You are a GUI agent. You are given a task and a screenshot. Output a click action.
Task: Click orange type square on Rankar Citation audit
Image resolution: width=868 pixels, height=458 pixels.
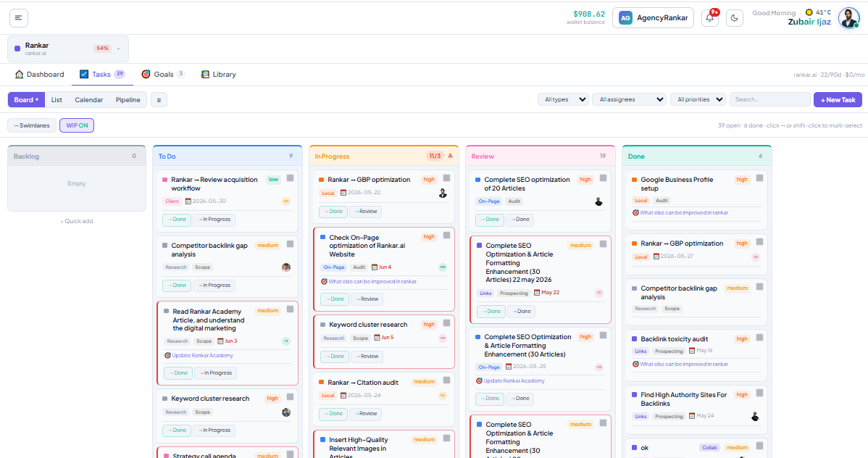(322, 382)
